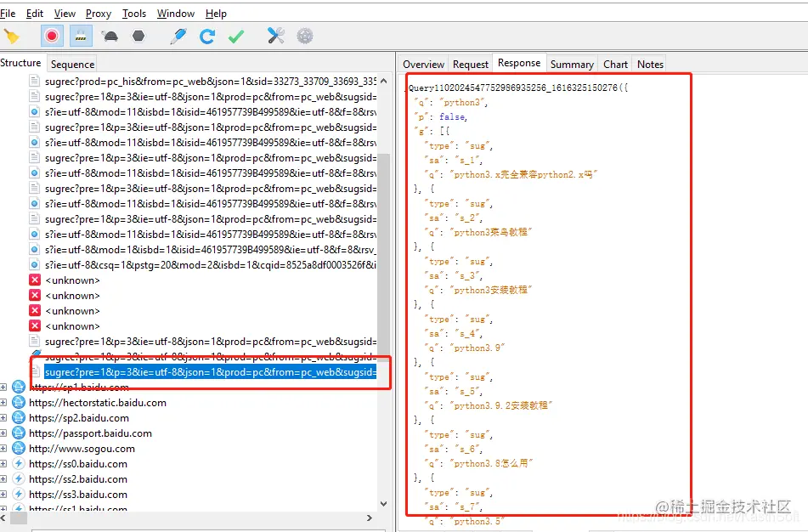Screen dimensions: 808x532
Task: Expand the passport.baidu.com host node
Action: pos(3,433)
